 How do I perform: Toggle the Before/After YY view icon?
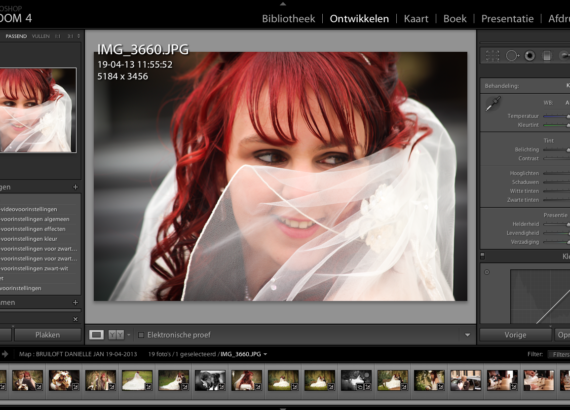pyautogui.click(x=116, y=335)
